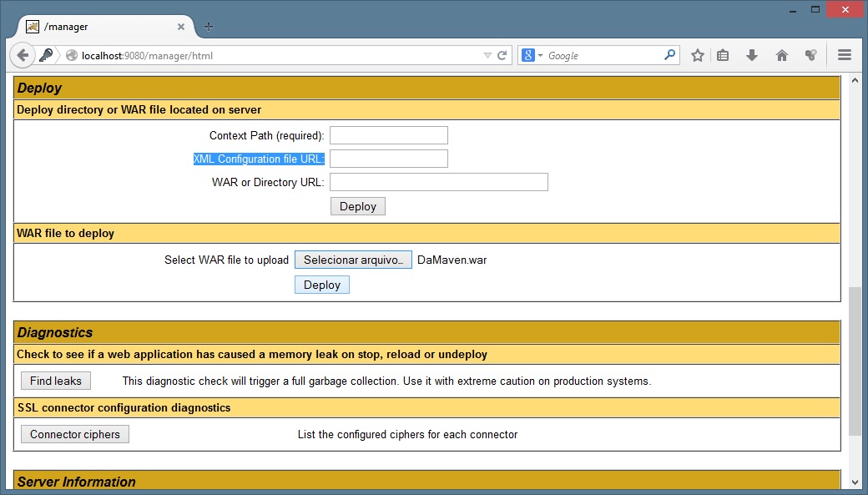Open the Google search engine dropdown
Screen dimensions: 868x495
point(532,56)
